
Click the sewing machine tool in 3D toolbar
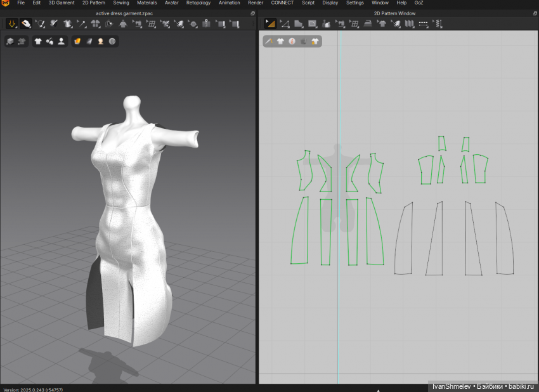[x=138, y=23]
